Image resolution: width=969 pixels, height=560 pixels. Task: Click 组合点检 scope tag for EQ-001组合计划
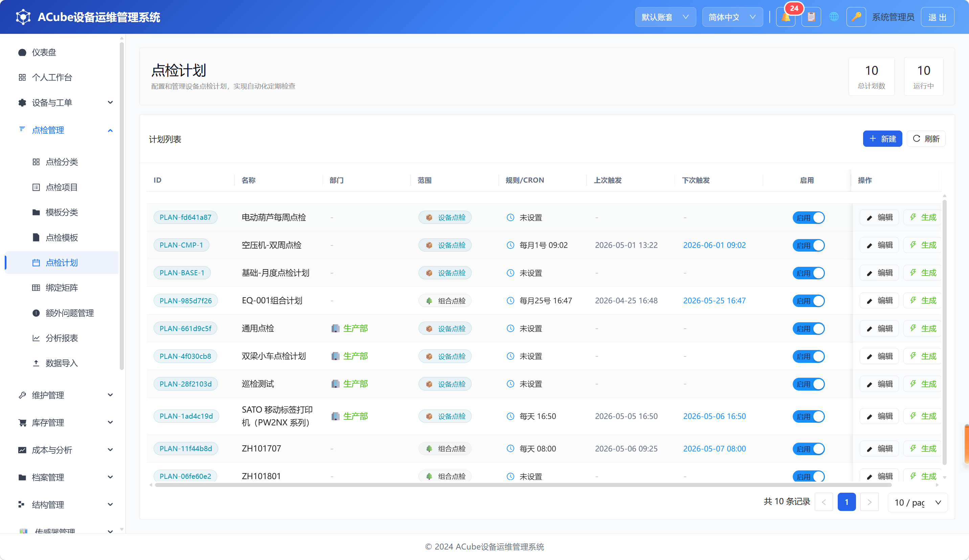[445, 301]
